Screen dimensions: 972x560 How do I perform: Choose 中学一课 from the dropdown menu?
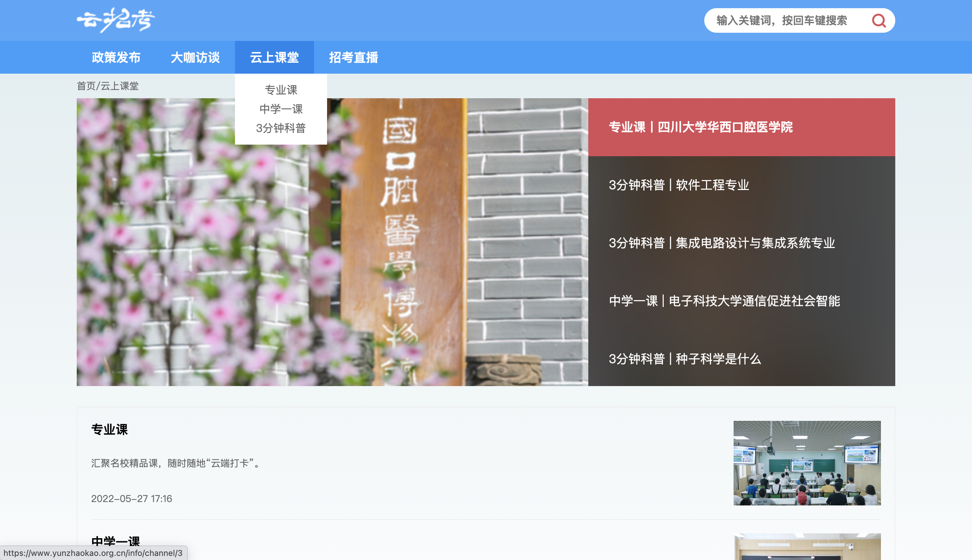tap(281, 109)
